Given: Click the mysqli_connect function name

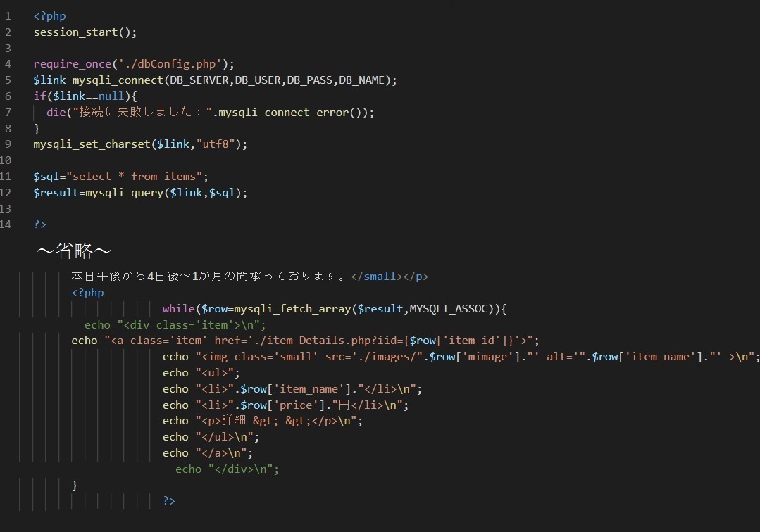Looking at the screenshot, I should [x=118, y=80].
